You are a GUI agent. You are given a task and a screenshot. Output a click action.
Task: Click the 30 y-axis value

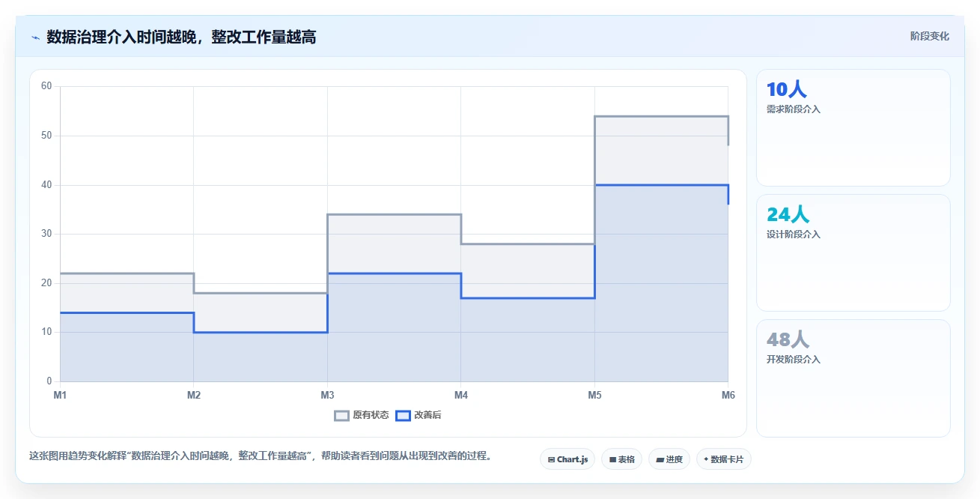click(x=46, y=234)
